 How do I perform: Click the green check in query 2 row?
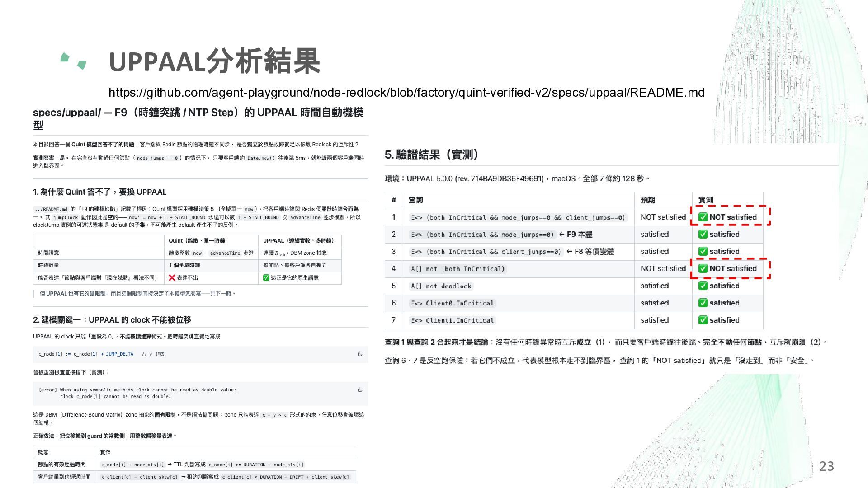pyautogui.click(x=703, y=234)
